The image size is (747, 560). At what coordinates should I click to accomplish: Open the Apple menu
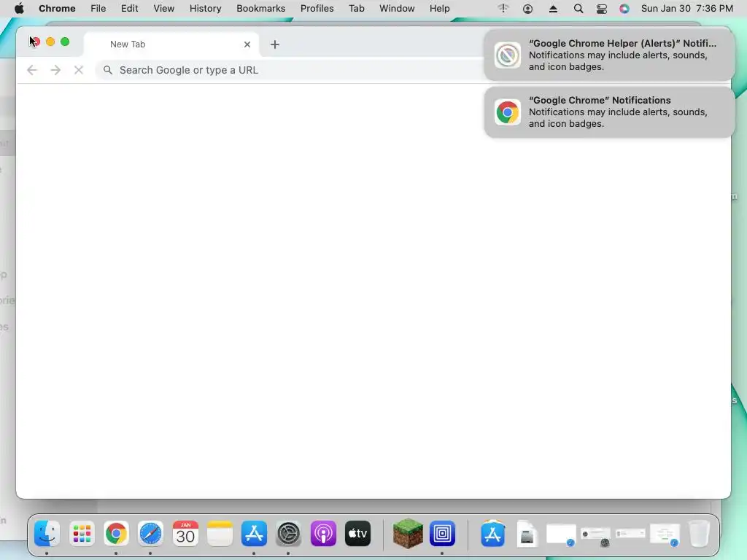click(19, 9)
